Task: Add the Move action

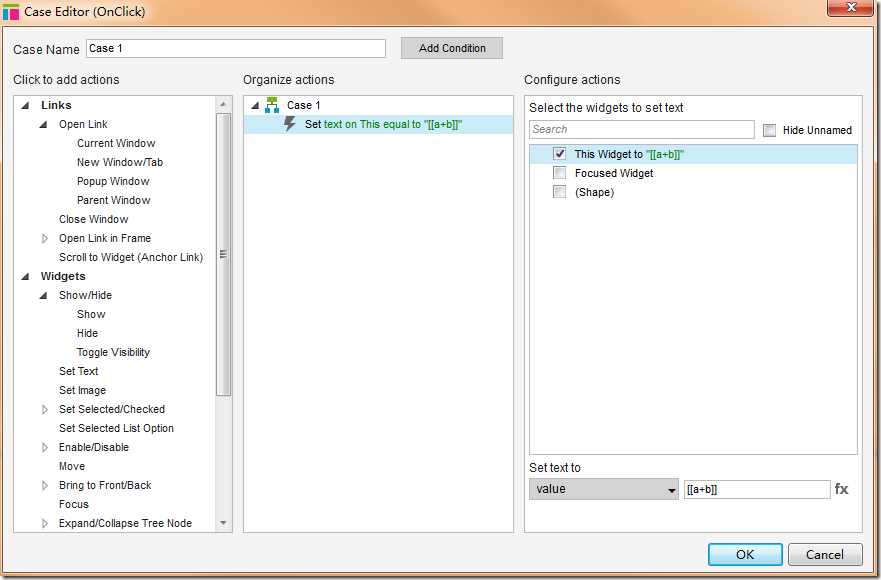Action: pyautogui.click(x=72, y=466)
